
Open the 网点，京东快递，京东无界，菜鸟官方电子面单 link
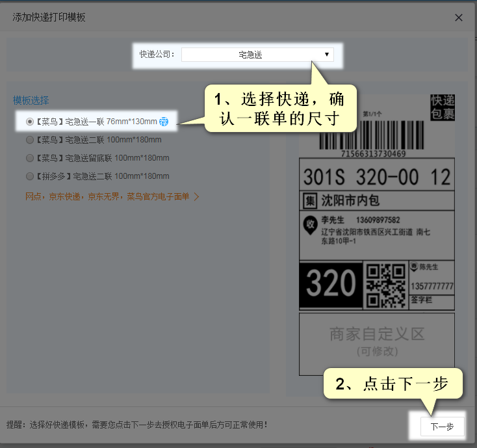[x=107, y=196]
